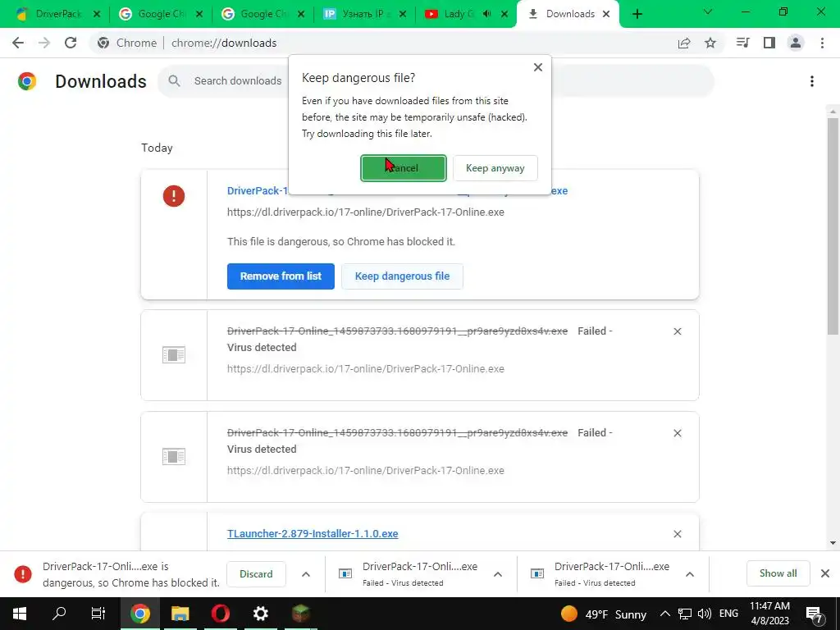Toggle the Chrome side panel icon
Screen dimensions: 840x630
[x=769, y=43]
